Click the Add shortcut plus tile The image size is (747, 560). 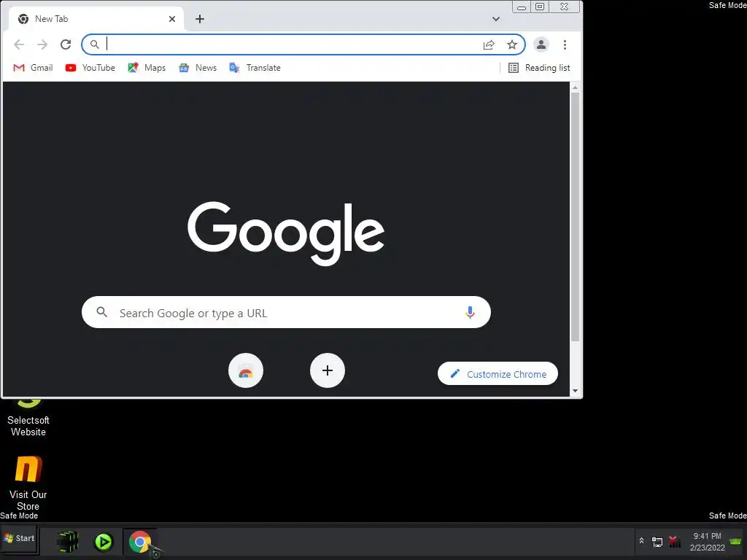[328, 370]
